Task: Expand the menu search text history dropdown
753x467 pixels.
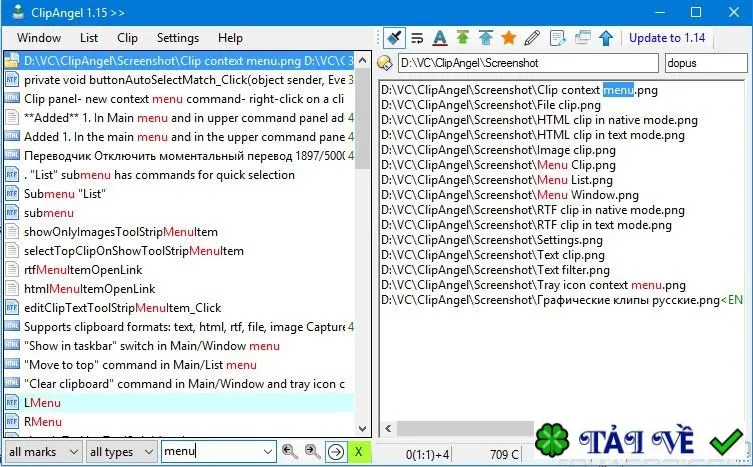Action: [267, 452]
